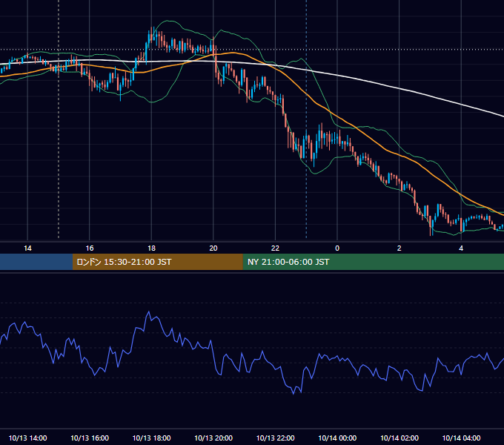Click hour label 0 on price chart axis

(x=337, y=248)
